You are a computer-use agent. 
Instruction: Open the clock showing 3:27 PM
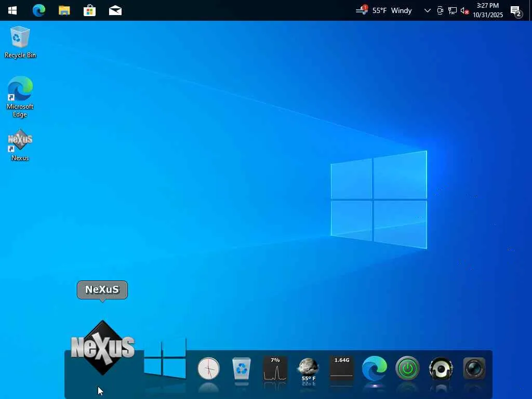coord(488,10)
